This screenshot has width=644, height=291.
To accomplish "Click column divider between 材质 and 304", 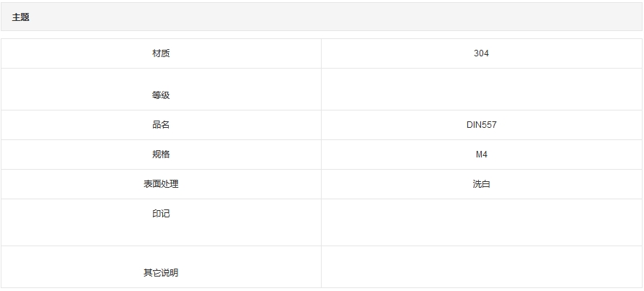I will point(322,53).
